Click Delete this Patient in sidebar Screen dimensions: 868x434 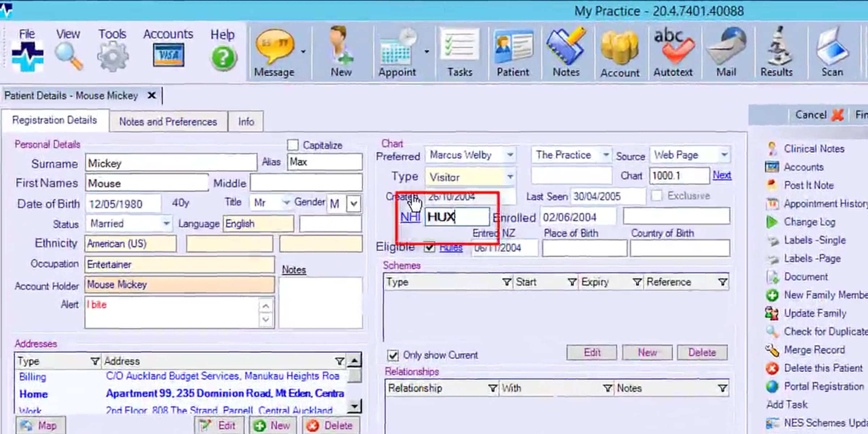click(822, 368)
